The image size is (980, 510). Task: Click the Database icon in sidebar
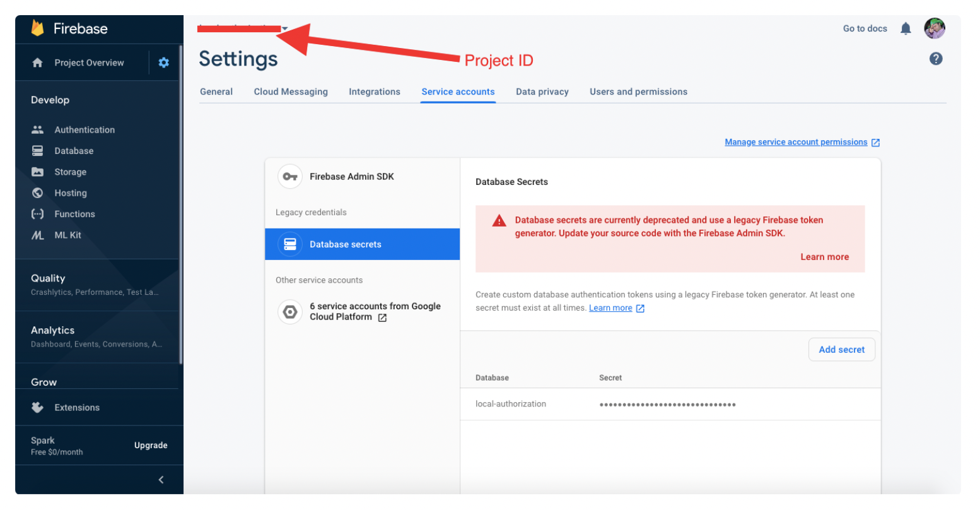pos(37,151)
